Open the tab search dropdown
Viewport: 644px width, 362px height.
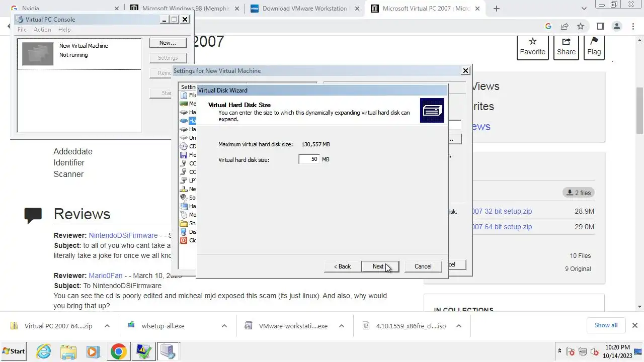click(584, 9)
